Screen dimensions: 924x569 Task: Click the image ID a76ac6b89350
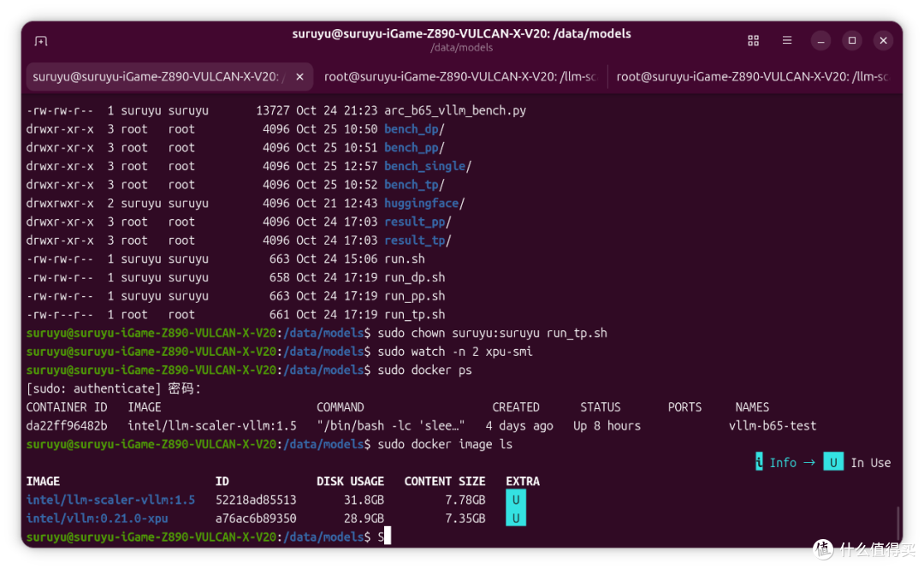256,519
